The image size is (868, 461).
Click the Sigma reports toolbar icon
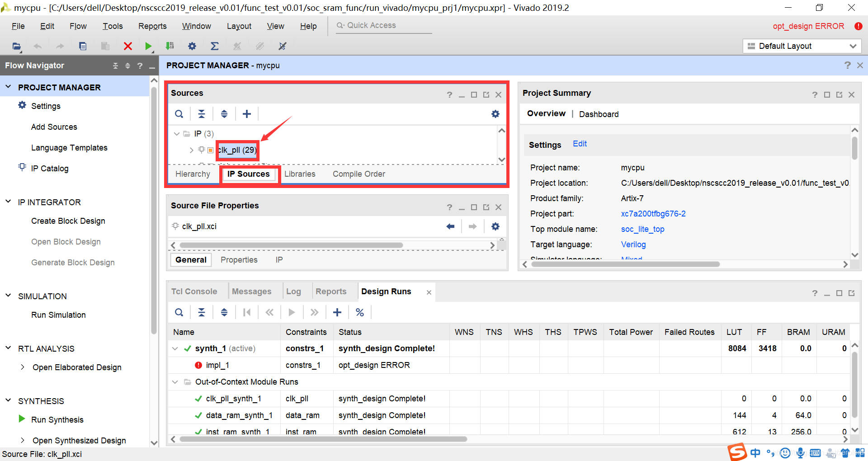(x=215, y=46)
